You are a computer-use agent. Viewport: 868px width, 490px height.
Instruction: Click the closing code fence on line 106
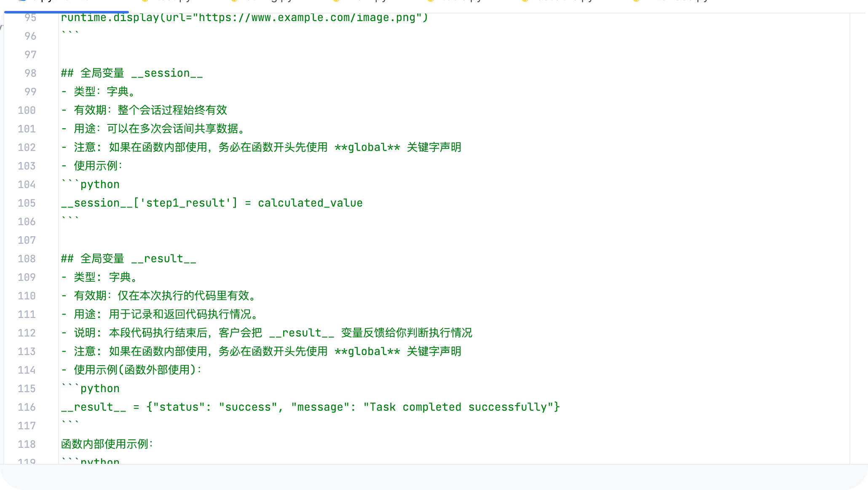[70, 219]
